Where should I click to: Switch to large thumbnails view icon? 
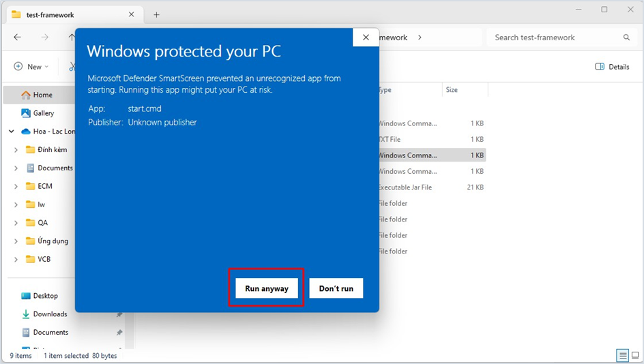635,356
